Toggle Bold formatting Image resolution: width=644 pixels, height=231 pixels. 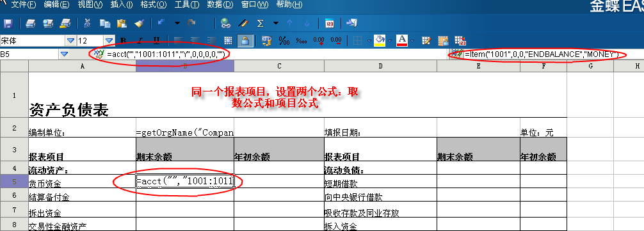point(122,40)
